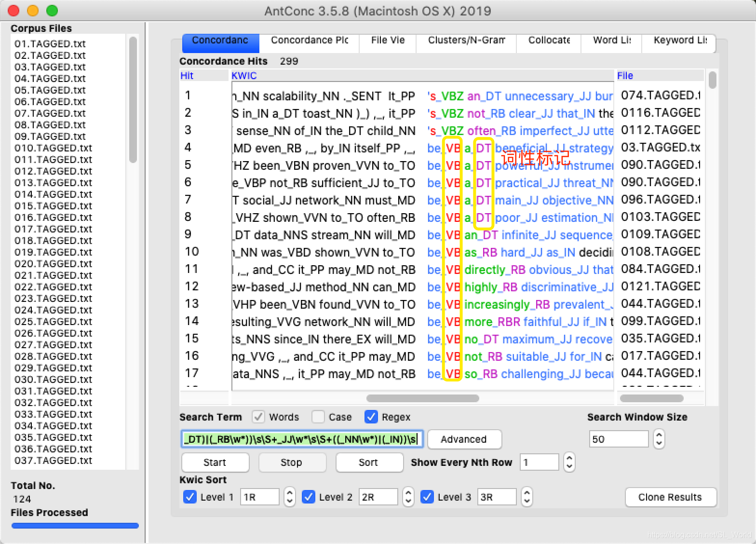Open the File View tab
Image resolution: width=756 pixels, height=544 pixels.
click(x=388, y=42)
